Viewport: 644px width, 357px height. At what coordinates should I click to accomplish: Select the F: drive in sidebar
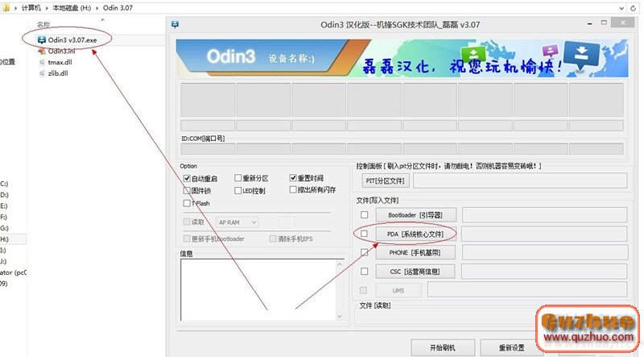click(4, 217)
